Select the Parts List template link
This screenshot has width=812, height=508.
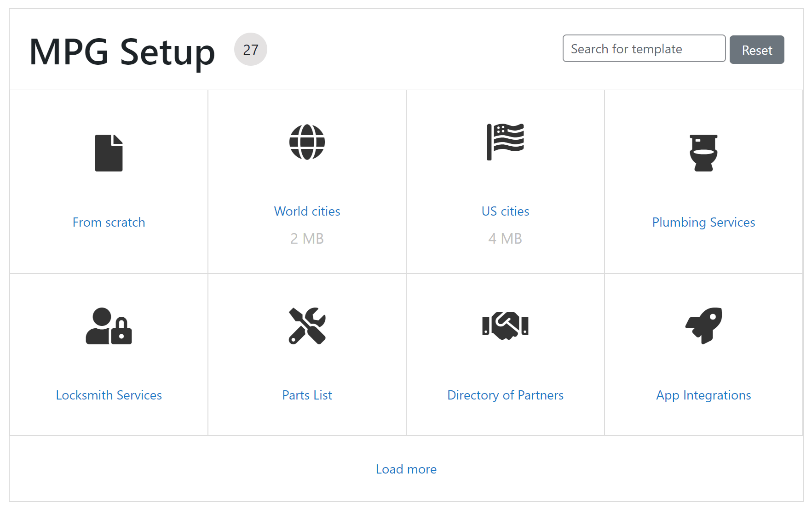(307, 395)
